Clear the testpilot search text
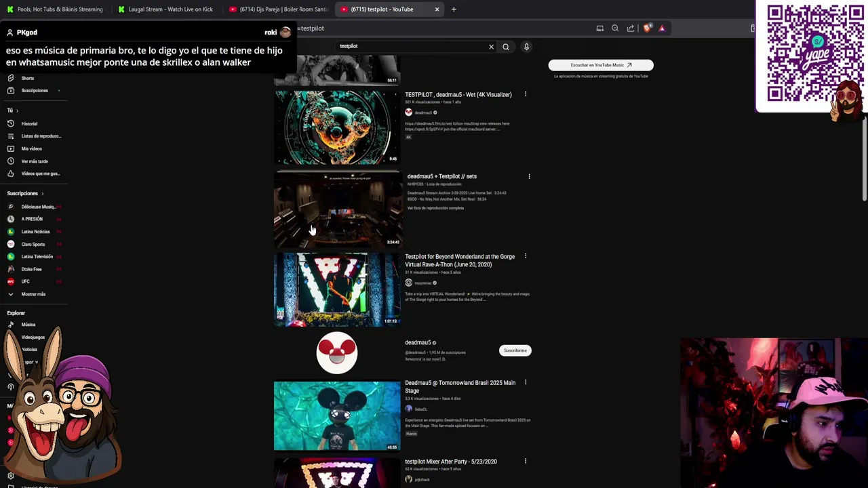This screenshot has height=488, width=868. (491, 47)
